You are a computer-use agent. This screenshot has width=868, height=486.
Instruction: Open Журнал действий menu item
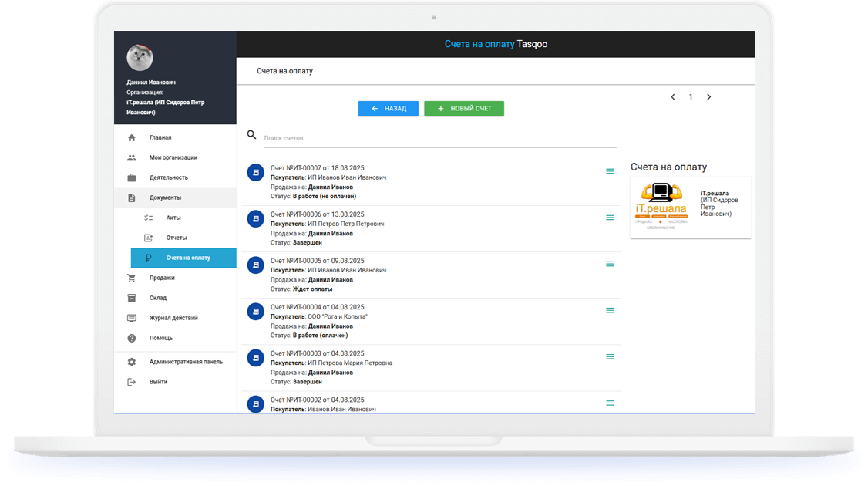click(175, 318)
